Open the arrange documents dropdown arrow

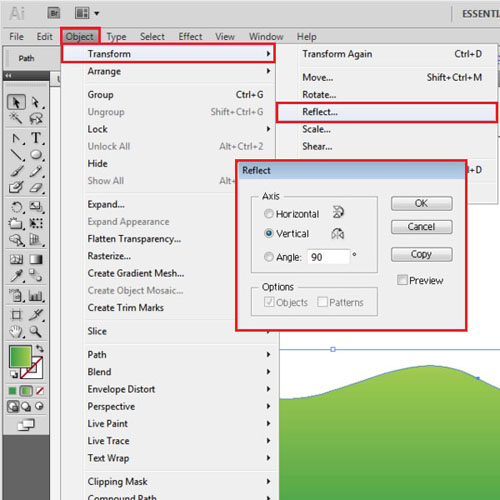[97, 14]
